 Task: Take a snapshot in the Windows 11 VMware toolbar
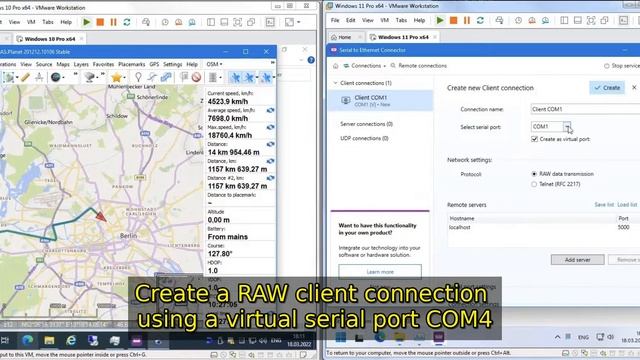pos(518,20)
